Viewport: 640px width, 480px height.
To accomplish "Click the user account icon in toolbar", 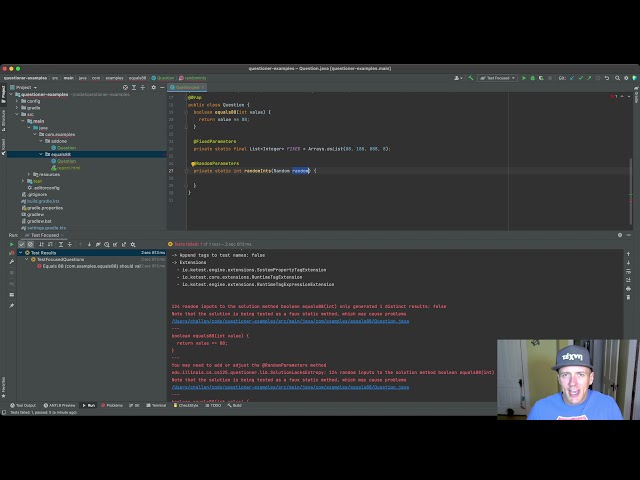I will [x=458, y=78].
